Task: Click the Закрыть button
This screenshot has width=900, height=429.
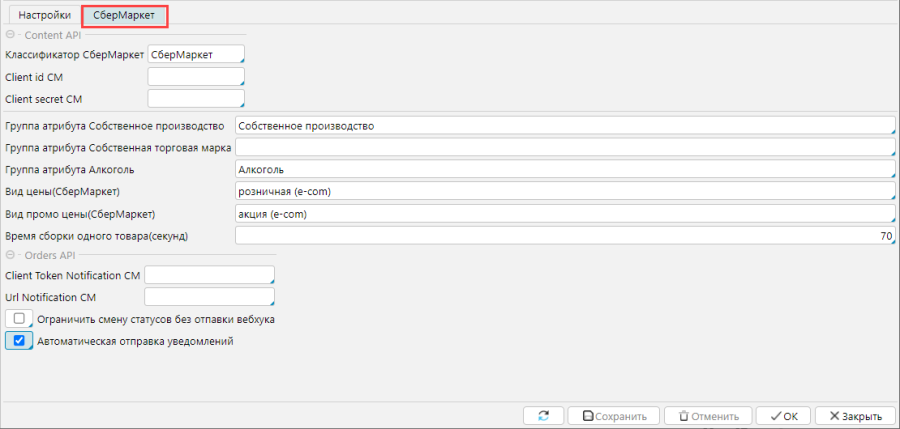Action: pyautogui.click(x=855, y=416)
